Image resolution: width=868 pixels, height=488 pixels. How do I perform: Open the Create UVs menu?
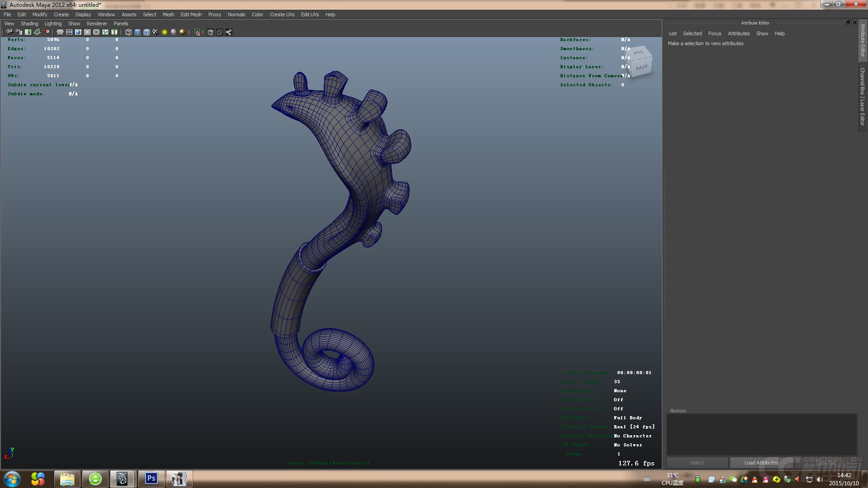pos(282,14)
